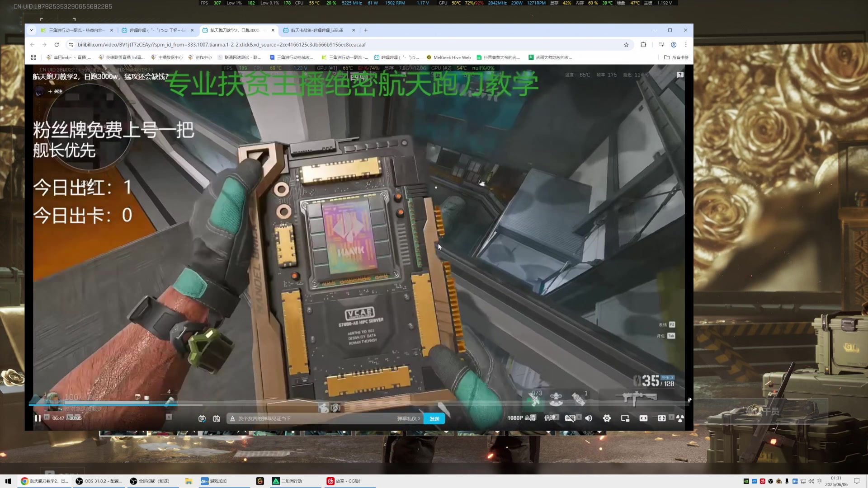Toggle wide screen mode icon
This screenshot has height=488, width=868.
tap(643, 418)
